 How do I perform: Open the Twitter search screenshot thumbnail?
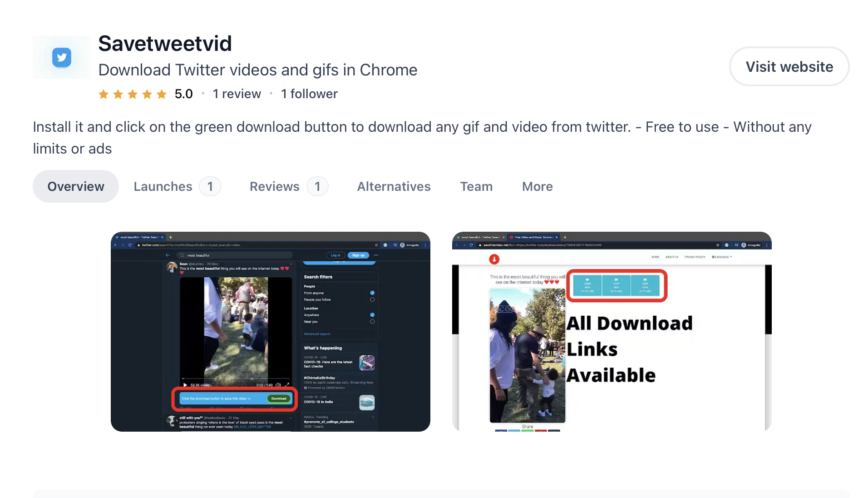point(271,332)
